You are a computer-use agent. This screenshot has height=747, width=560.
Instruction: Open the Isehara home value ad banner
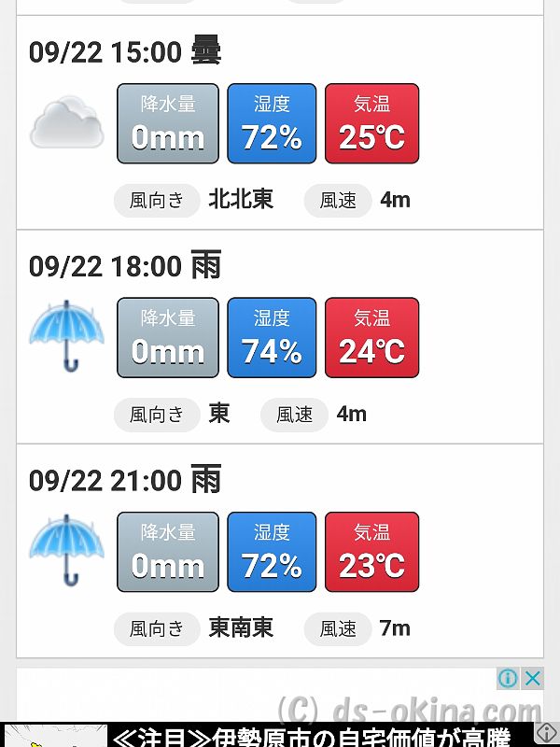[x=312, y=735]
